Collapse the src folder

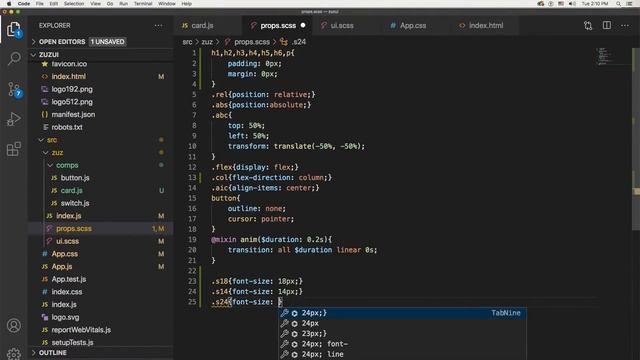(x=52, y=140)
